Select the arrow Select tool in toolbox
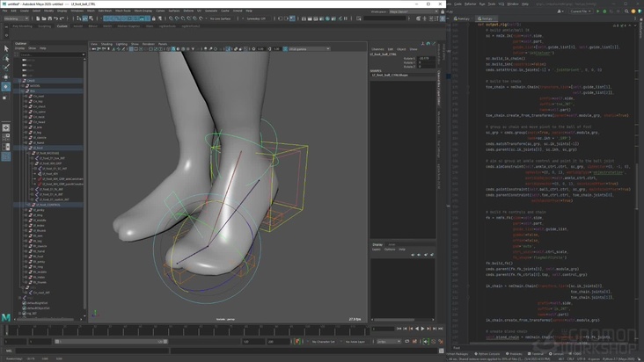Viewport: 644px width, 362px height. (6, 49)
